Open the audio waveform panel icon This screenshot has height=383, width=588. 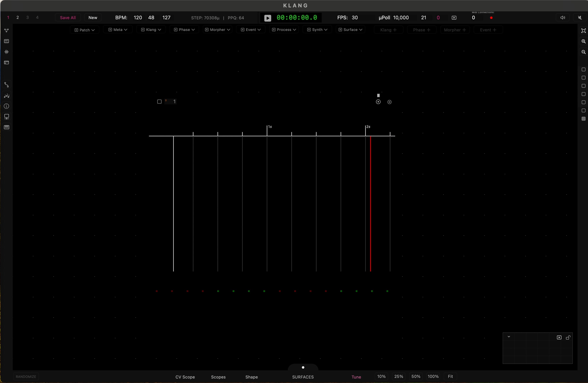coord(7,52)
